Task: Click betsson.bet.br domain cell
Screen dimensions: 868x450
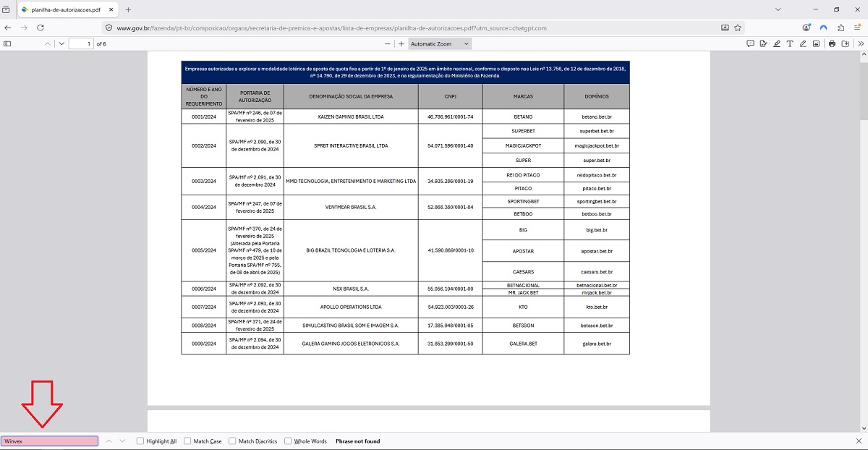Action: [x=596, y=326]
